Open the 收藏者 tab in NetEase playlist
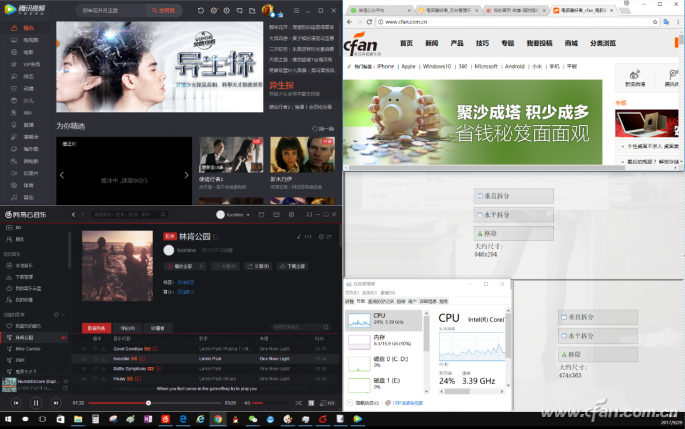 [x=158, y=328]
